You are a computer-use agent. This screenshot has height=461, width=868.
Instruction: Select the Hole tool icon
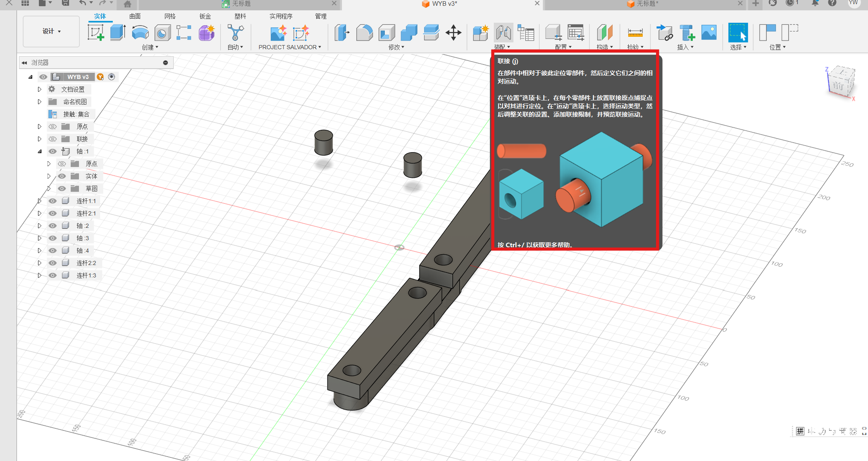coord(162,33)
